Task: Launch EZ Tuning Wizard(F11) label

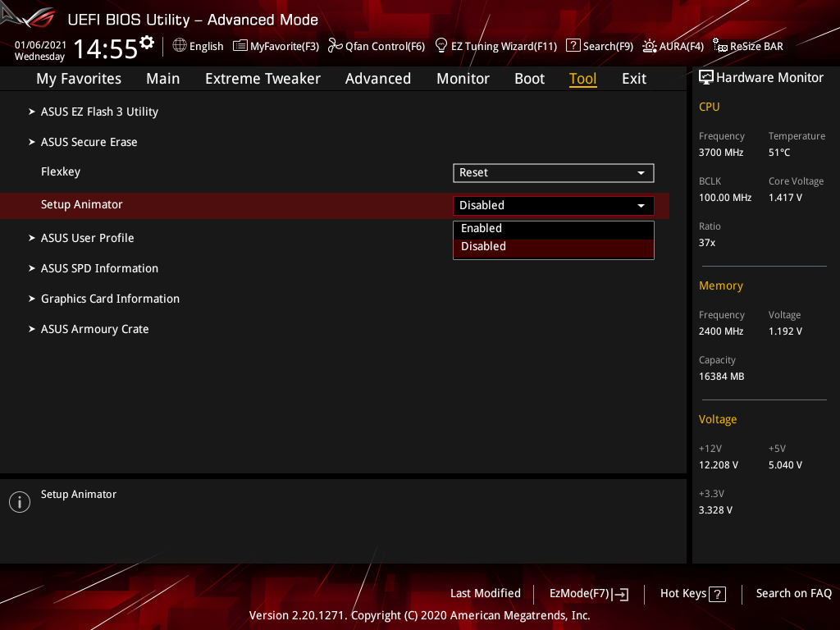Action: point(504,47)
